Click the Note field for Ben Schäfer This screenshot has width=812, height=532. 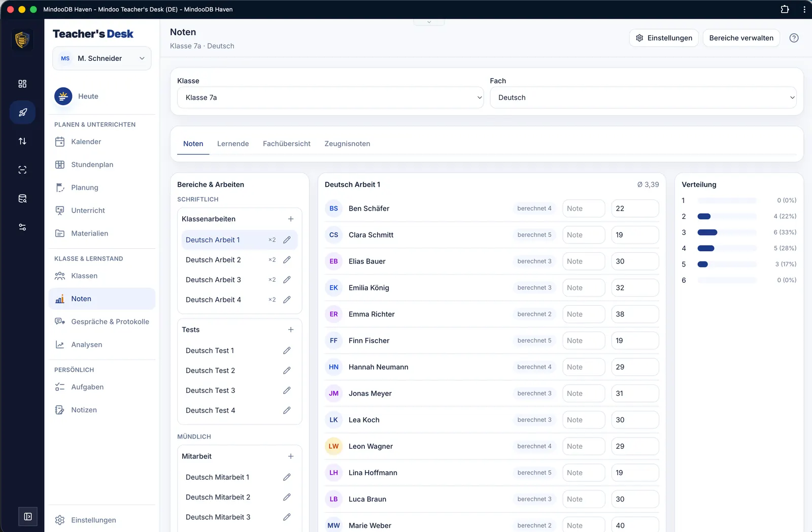click(x=584, y=209)
